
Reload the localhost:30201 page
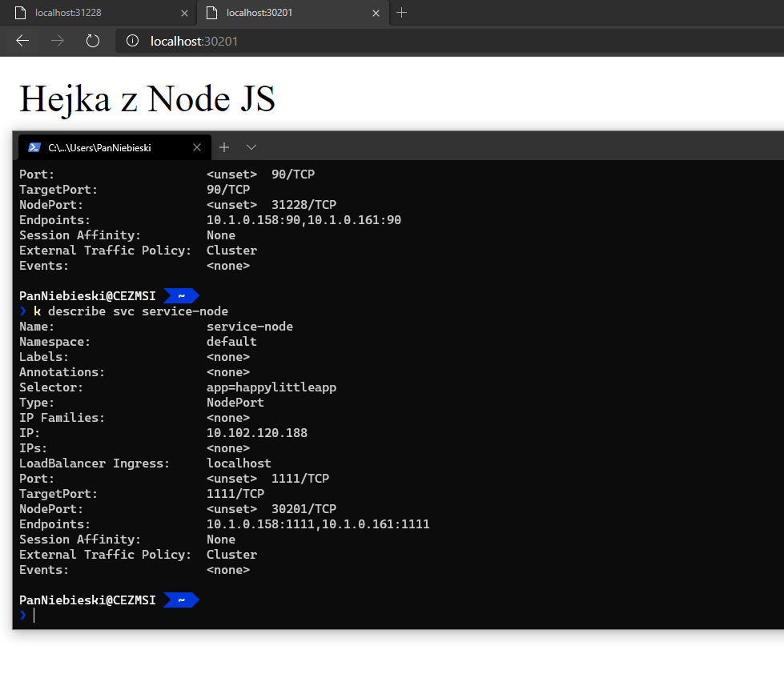click(x=93, y=41)
